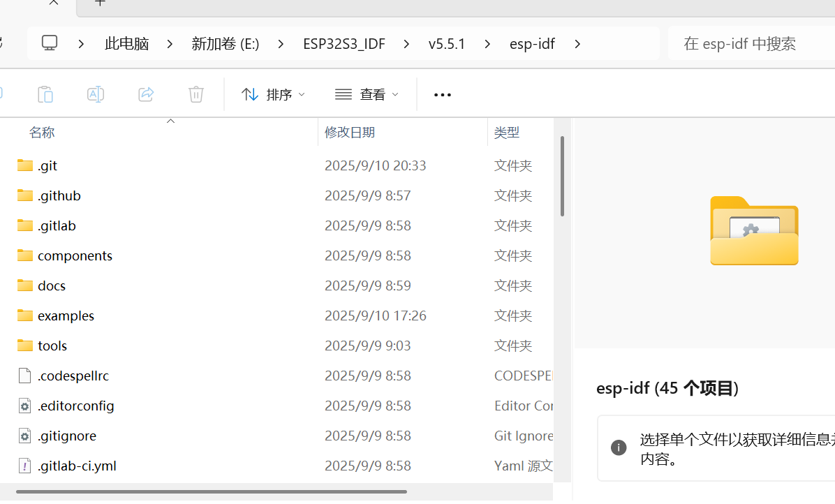835x504 pixels.
Task: Click the .git folder name
Action: click(x=47, y=165)
